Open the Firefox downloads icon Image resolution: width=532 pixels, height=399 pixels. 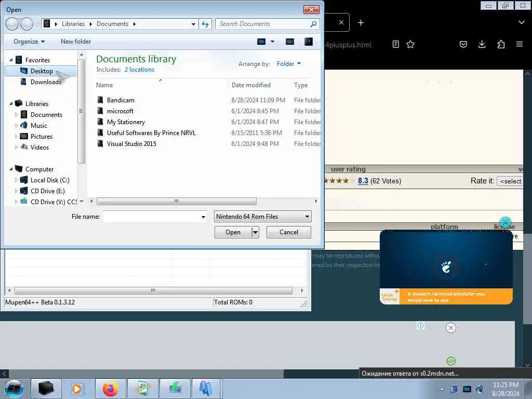(x=482, y=44)
